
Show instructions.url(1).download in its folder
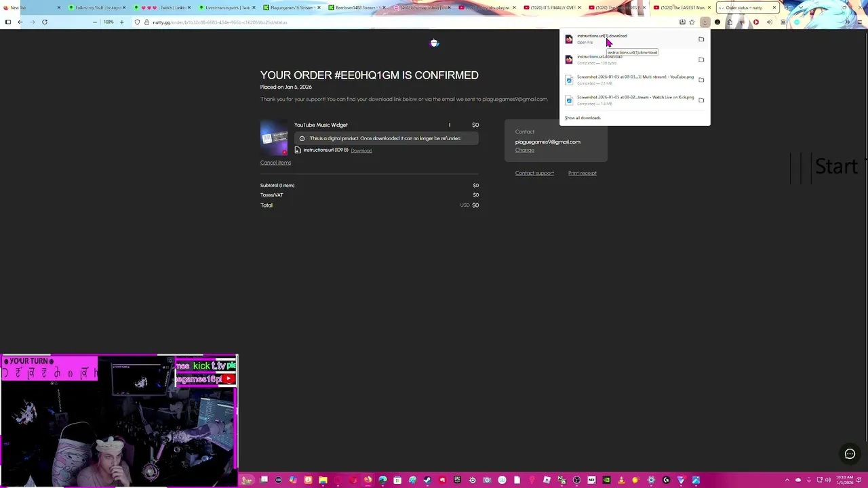tap(701, 39)
